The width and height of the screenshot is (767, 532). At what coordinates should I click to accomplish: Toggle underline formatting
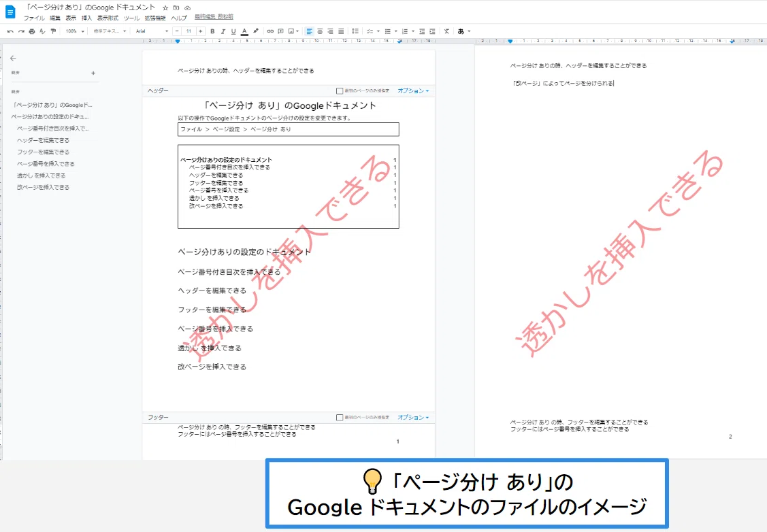[x=233, y=31]
